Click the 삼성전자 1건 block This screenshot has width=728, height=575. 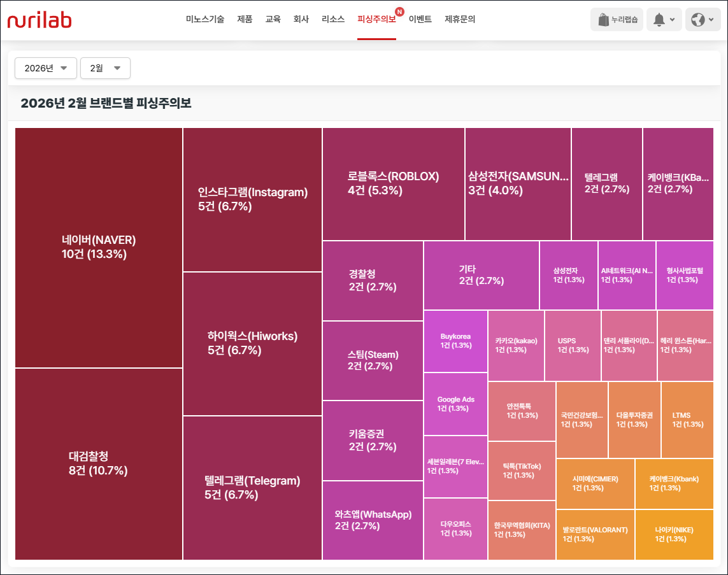click(x=569, y=275)
